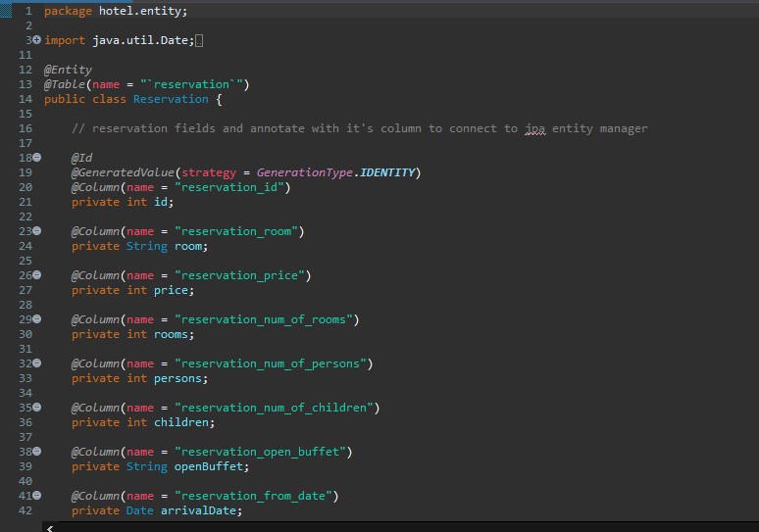This screenshot has width=759, height=532.
Task: Collapse the fold marker at line 32
Action: tap(37, 363)
